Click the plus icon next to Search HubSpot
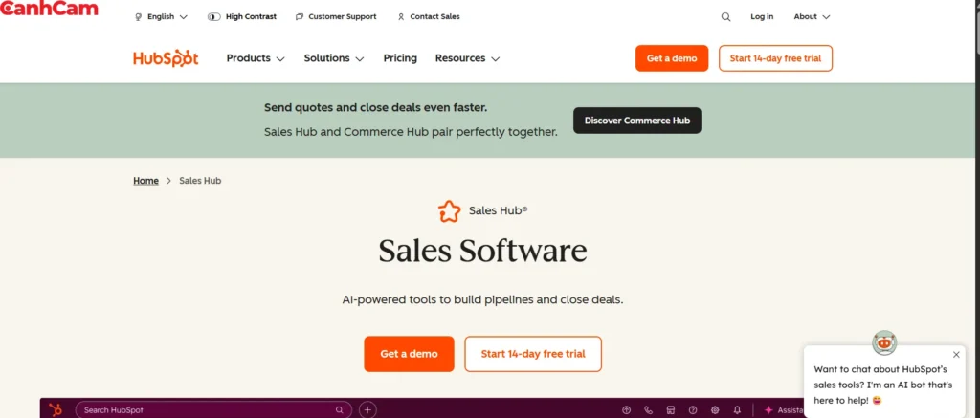980x418 pixels. click(368, 410)
